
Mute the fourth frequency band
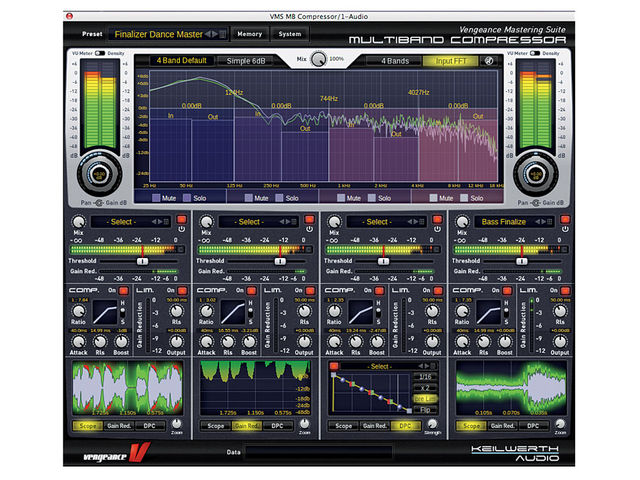433,198
